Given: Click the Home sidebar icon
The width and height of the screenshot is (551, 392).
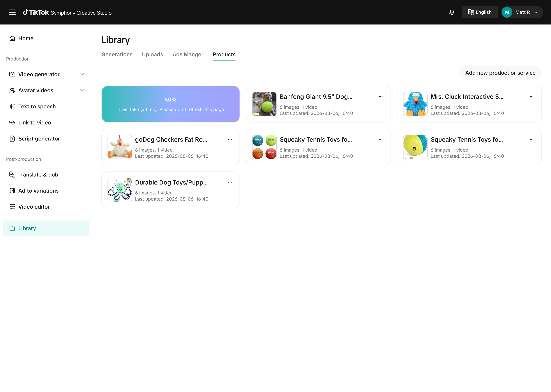Looking at the screenshot, I should coord(12,38).
